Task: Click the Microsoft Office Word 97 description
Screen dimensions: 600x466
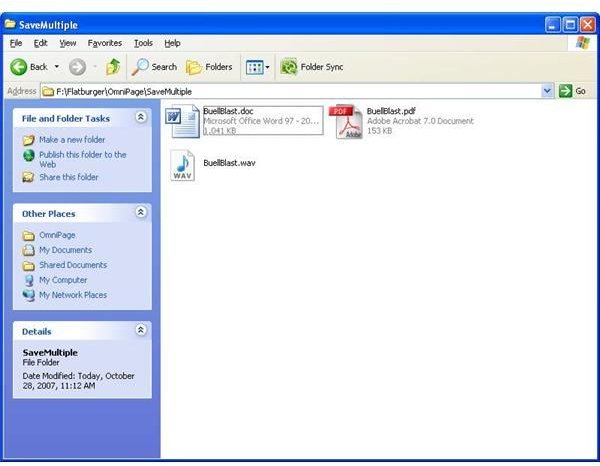Action: (261, 121)
